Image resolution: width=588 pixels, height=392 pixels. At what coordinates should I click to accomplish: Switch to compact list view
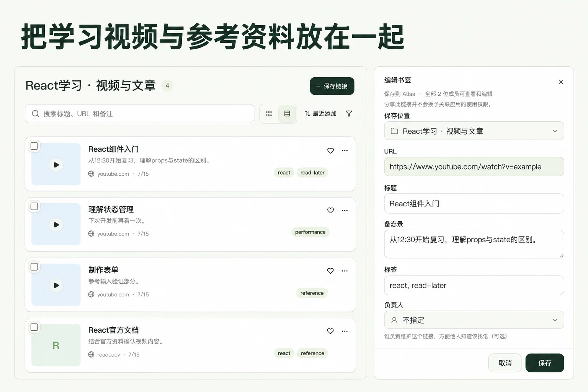(x=269, y=114)
